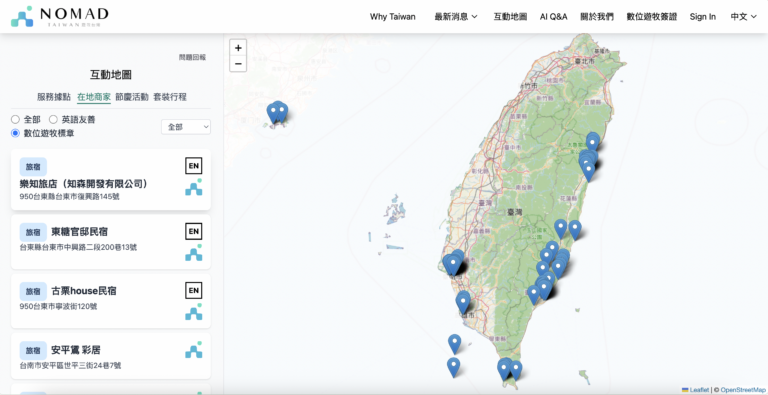Image resolution: width=768 pixels, height=395 pixels.
Task: Click nomad badge icon on 安平鷺 彩居 card
Action: pos(193,350)
